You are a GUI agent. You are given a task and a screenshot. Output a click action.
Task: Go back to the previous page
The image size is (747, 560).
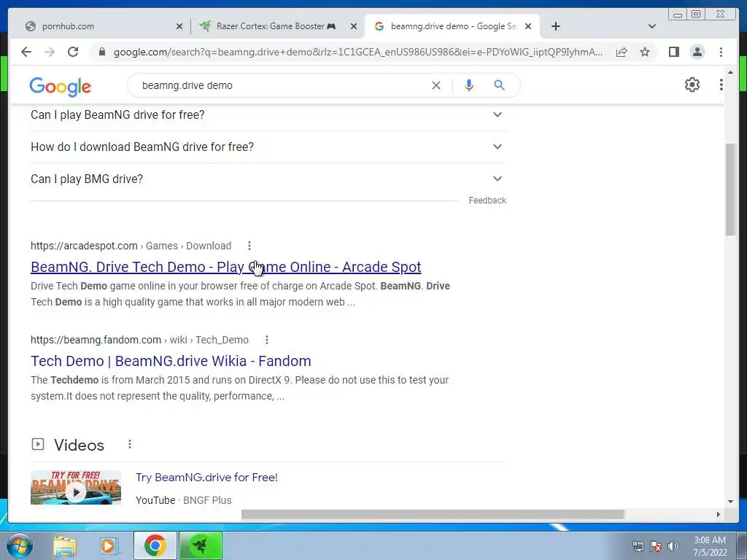pos(26,52)
